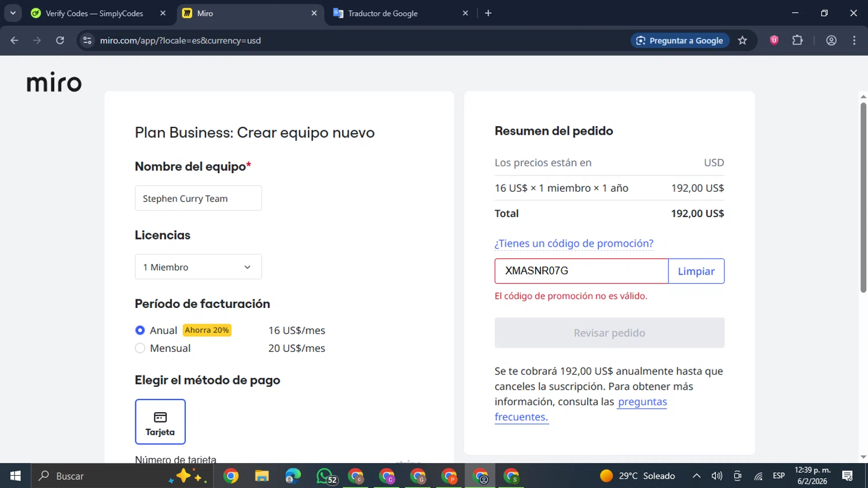
Task: Click the Miro logo
Action: pos(54,83)
